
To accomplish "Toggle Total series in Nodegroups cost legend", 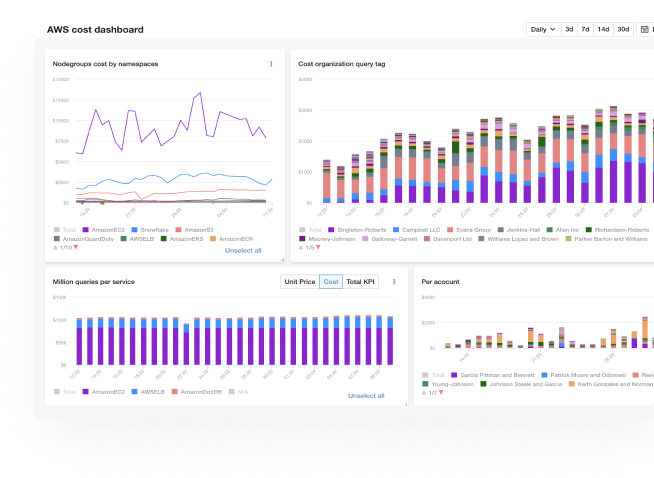I will click(x=65, y=230).
